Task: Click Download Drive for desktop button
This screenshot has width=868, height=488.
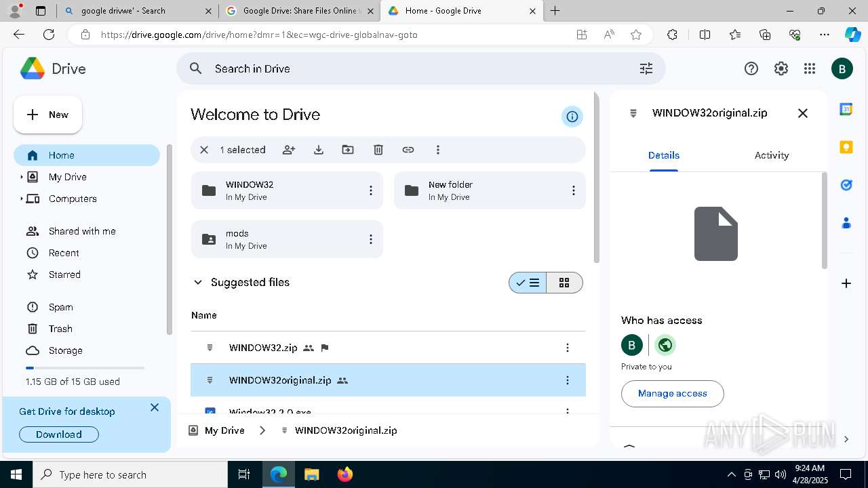Action: 59,434
